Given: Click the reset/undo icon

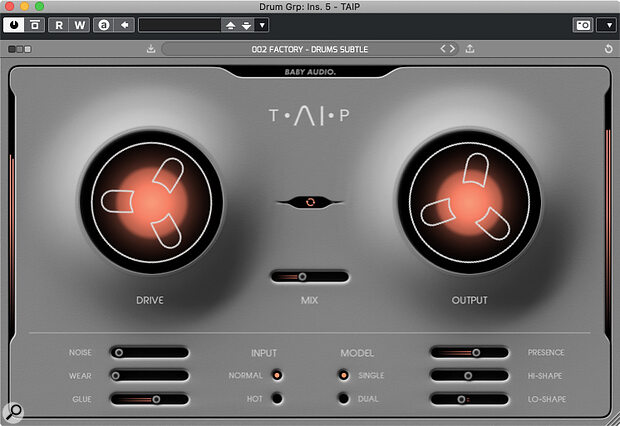Looking at the screenshot, I should (609, 49).
